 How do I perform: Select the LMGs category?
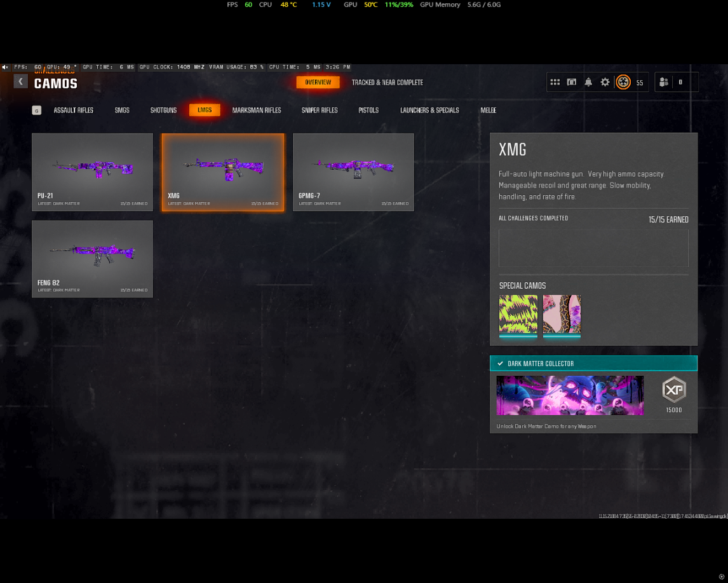(x=205, y=110)
